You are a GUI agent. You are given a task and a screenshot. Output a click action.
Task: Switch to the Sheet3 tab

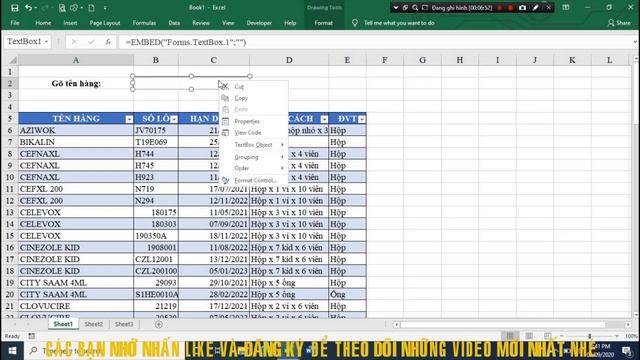point(124,324)
